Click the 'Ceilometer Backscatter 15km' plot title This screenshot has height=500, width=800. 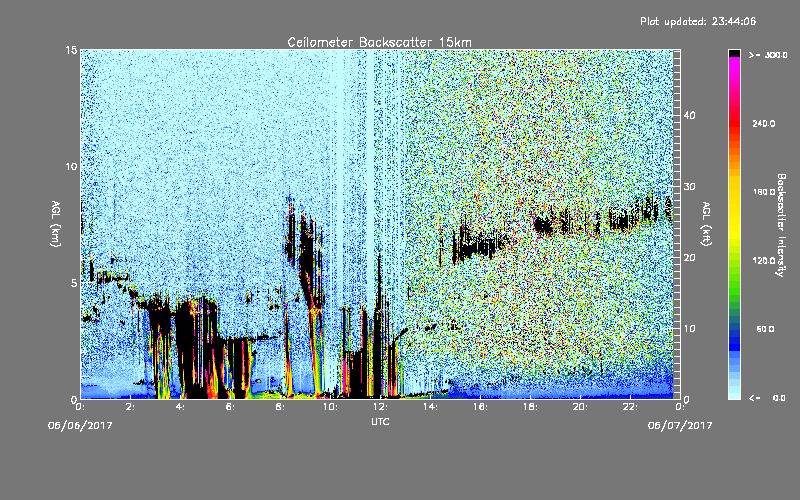[x=379, y=42]
